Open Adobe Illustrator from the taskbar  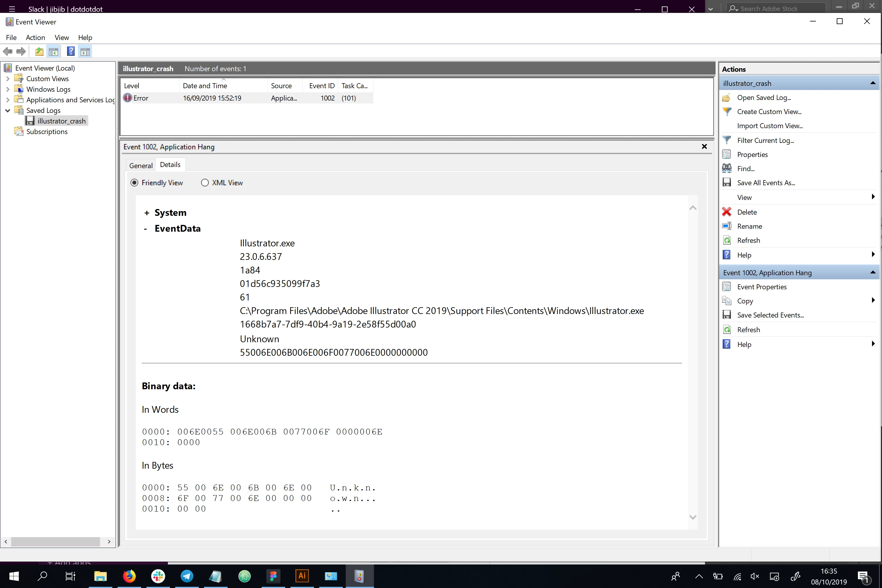click(x=302, y=576)
